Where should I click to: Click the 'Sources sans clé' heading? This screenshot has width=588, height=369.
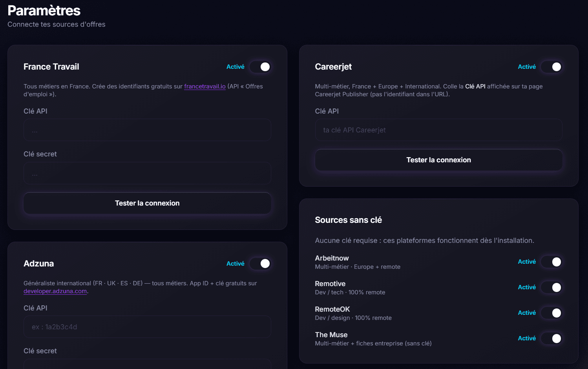click(x=348, y=220)
